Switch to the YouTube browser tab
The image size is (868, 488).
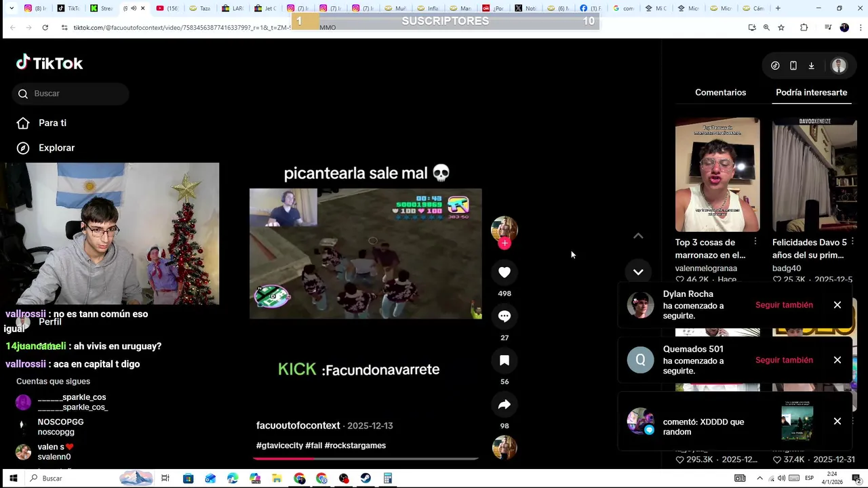tap(167, 8)
